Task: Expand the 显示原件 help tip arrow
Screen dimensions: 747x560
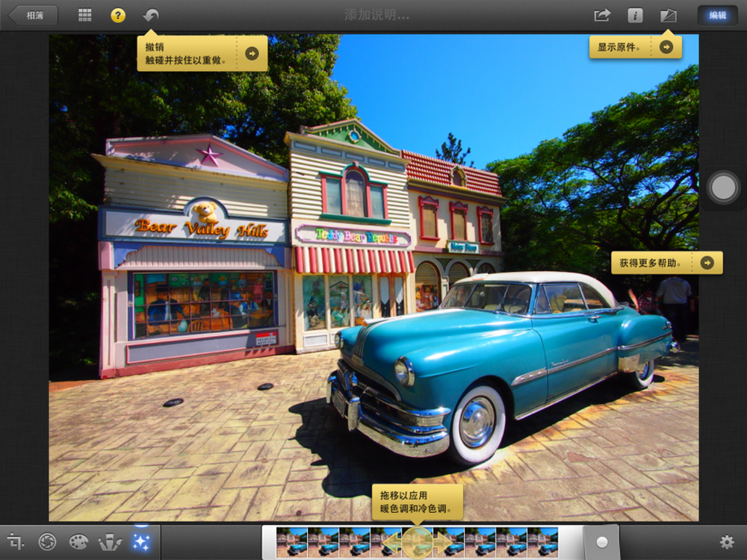Action: (666, 47)
